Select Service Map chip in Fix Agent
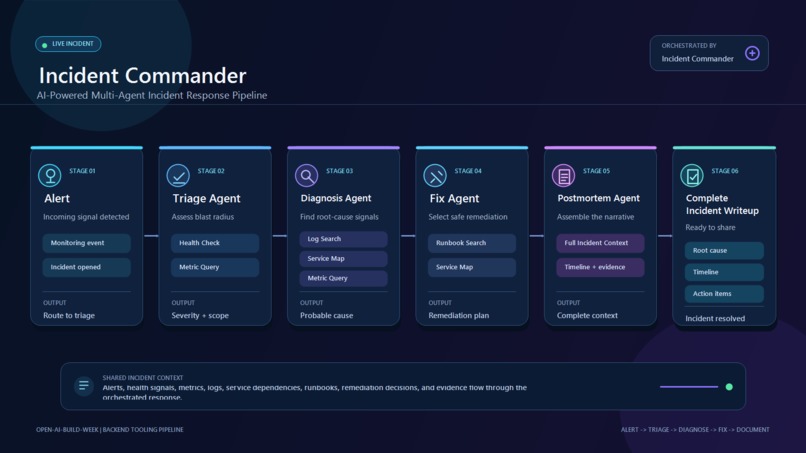This screenshot has width=806, height=453. tap(472, 267)
